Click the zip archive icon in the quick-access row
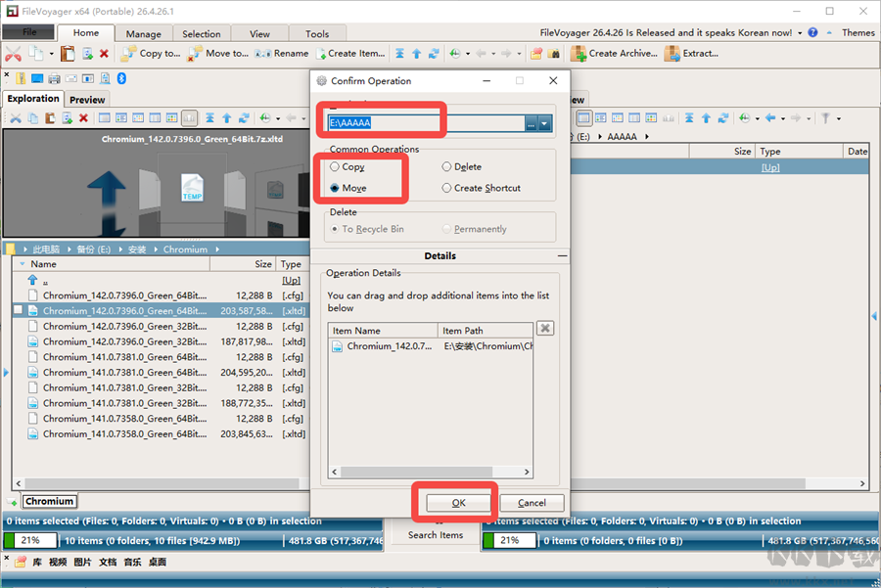The height and width of the screenshot is (588, 881). [21, 78]
